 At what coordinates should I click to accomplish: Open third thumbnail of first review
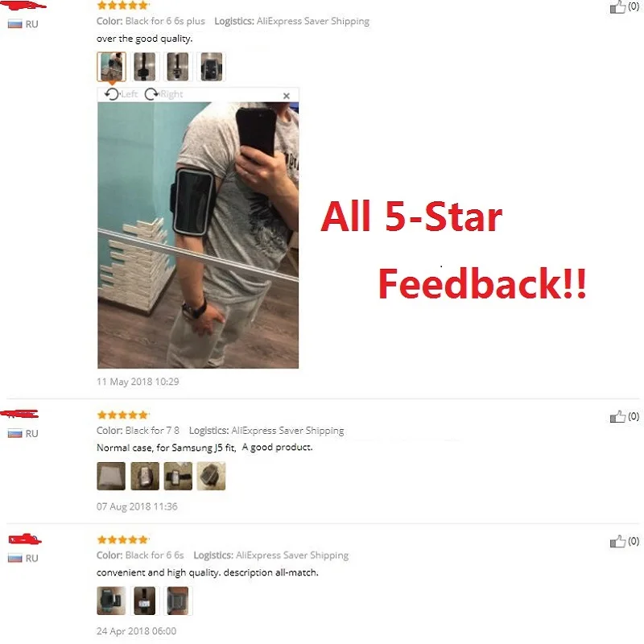pyautogui.click(x=178, y=67)
